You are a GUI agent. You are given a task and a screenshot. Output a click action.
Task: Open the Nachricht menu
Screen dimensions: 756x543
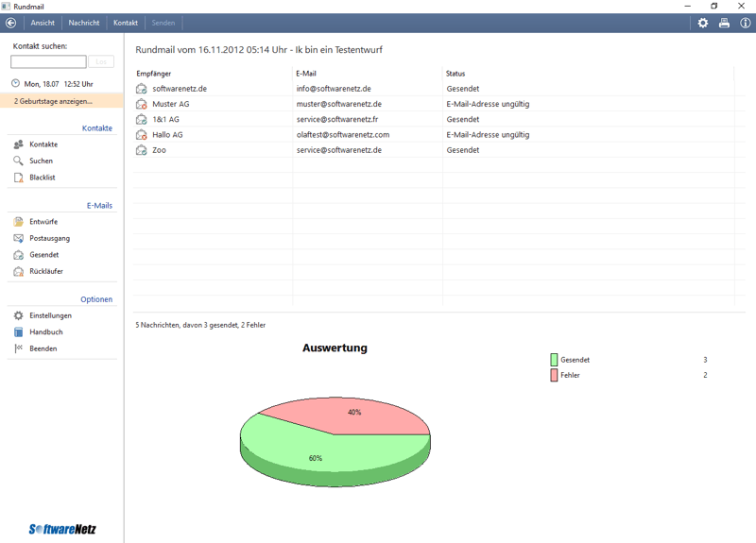point(84,23)
